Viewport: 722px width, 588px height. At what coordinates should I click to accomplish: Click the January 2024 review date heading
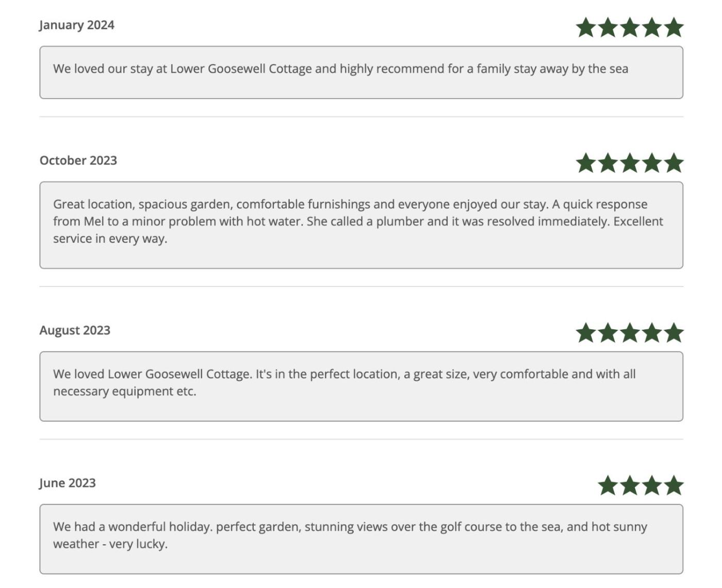77,25
